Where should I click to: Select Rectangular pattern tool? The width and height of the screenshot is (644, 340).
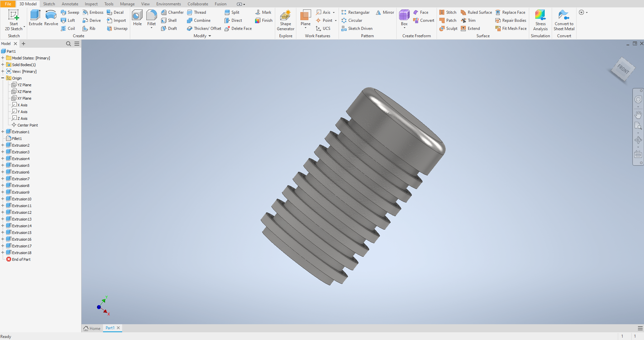pos(355,12)
